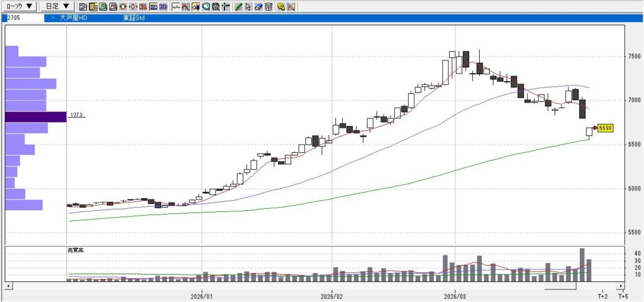The image size is (644, 302).
Task: Open the 日足 timeframe dropdown
Action: [57, 6]
